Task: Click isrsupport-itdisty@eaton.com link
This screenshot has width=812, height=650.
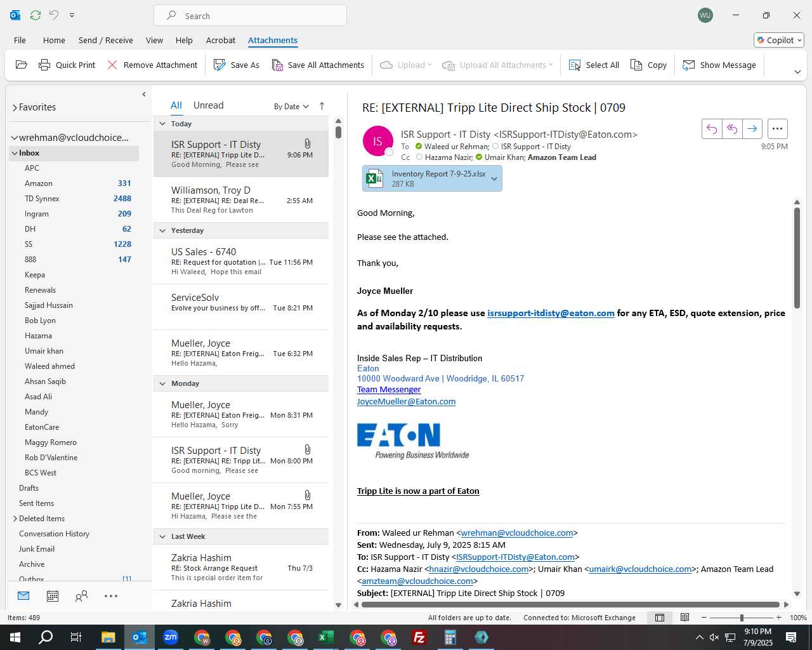Action: 551,313
